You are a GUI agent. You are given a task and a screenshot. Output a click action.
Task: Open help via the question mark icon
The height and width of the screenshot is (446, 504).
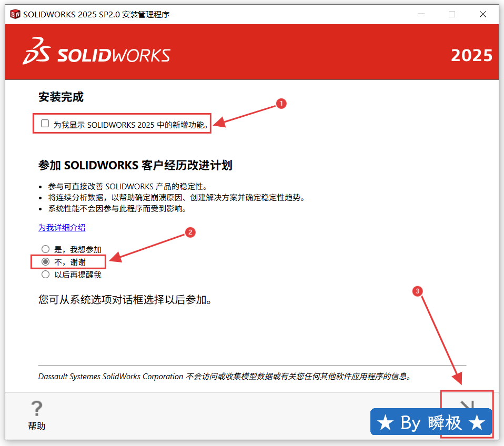[36, 408]
